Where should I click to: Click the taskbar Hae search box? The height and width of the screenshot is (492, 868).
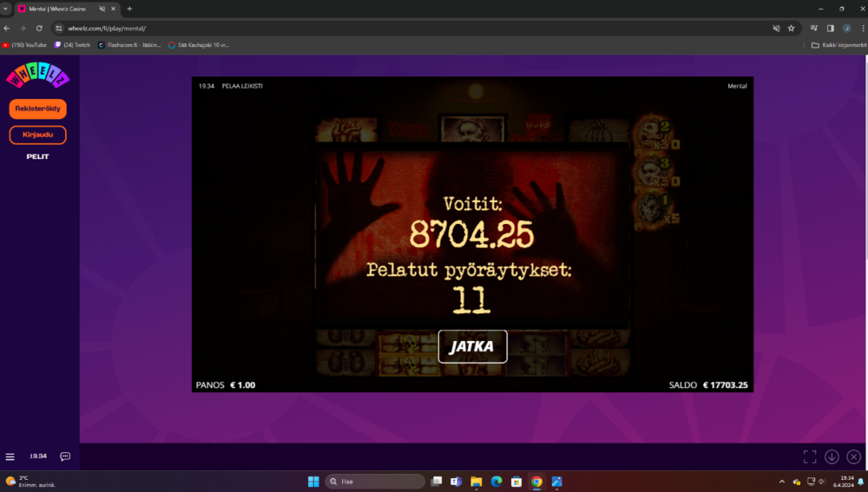coord(375,482)
